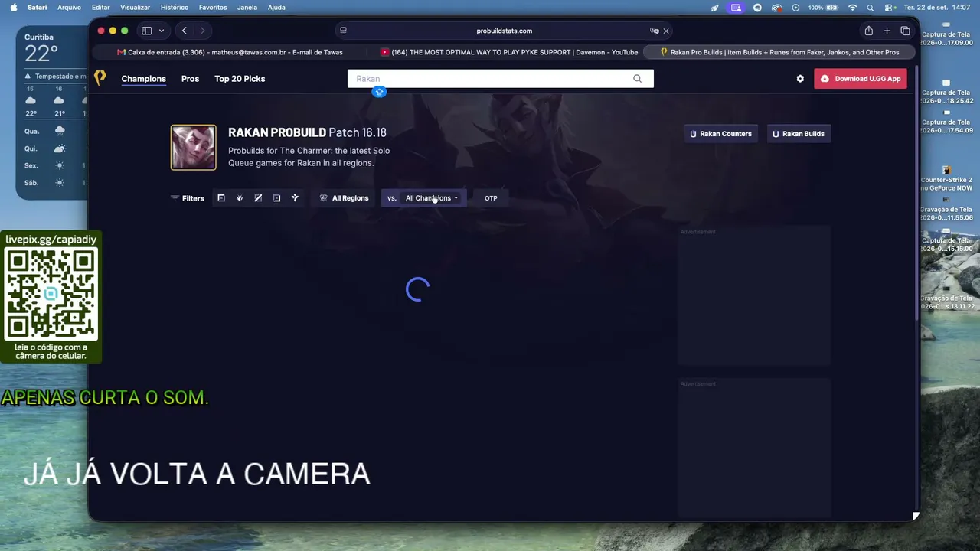This screenshot has height=551, width=980.
Task: Select the top lane role filter icon
Action: tap(221, 198)
